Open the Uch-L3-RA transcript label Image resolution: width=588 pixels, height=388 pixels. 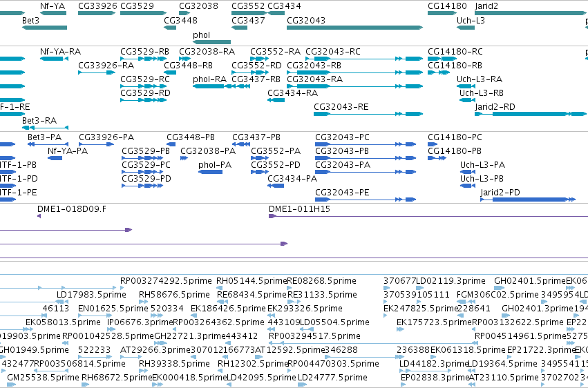(x=480, y=79)
